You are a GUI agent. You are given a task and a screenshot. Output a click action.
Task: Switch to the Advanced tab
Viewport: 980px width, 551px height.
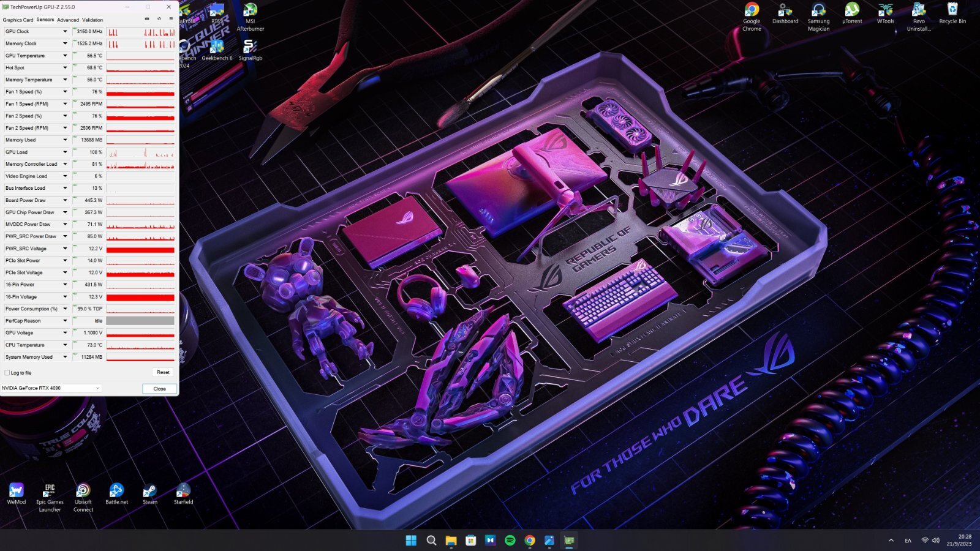point(68,20)
